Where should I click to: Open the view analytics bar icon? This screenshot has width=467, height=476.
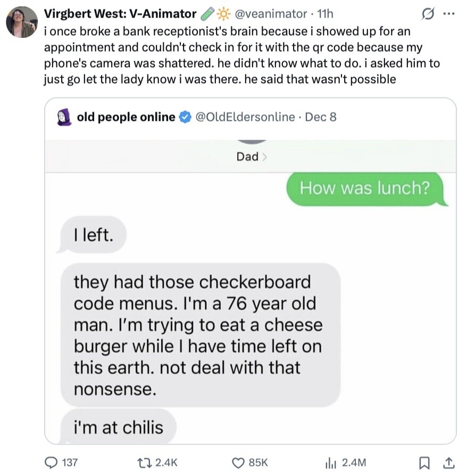click(331, 463)
